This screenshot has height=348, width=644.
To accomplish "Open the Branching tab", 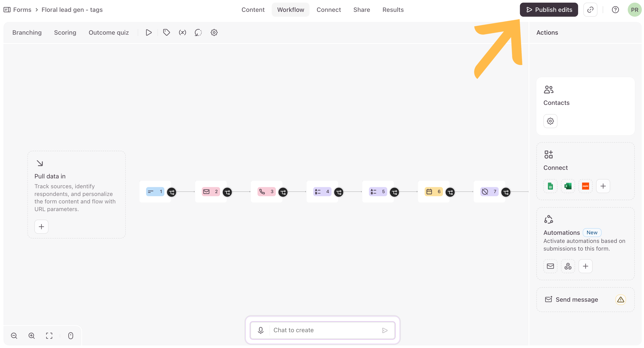I will tap(27, 32).
